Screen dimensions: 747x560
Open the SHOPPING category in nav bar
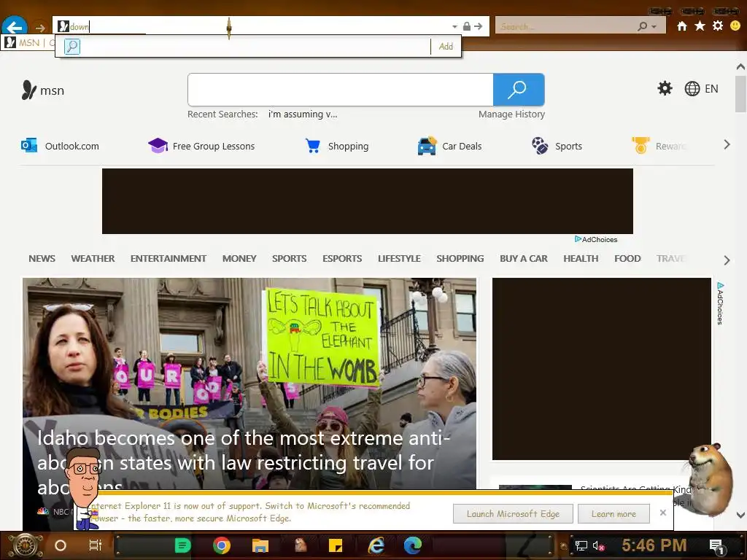(x=460, y=259)
